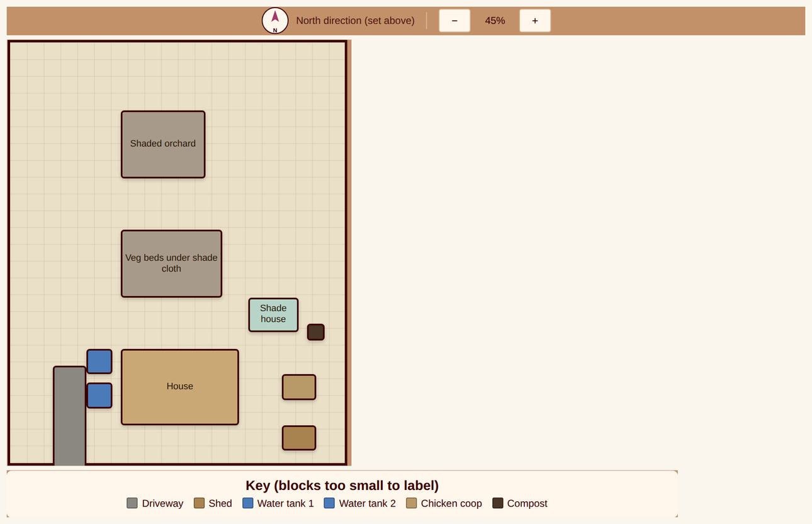Click the 'Key (blocks too small to label)' heading
The image size is (812, 524).
pos(342,486)
